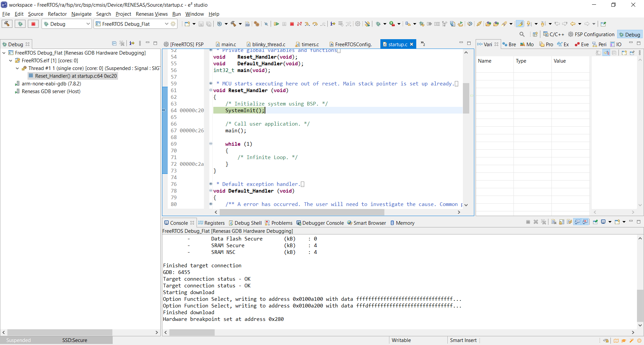
Task: Open the File menu
Action: pyautogui.click(x=6, y=14)
